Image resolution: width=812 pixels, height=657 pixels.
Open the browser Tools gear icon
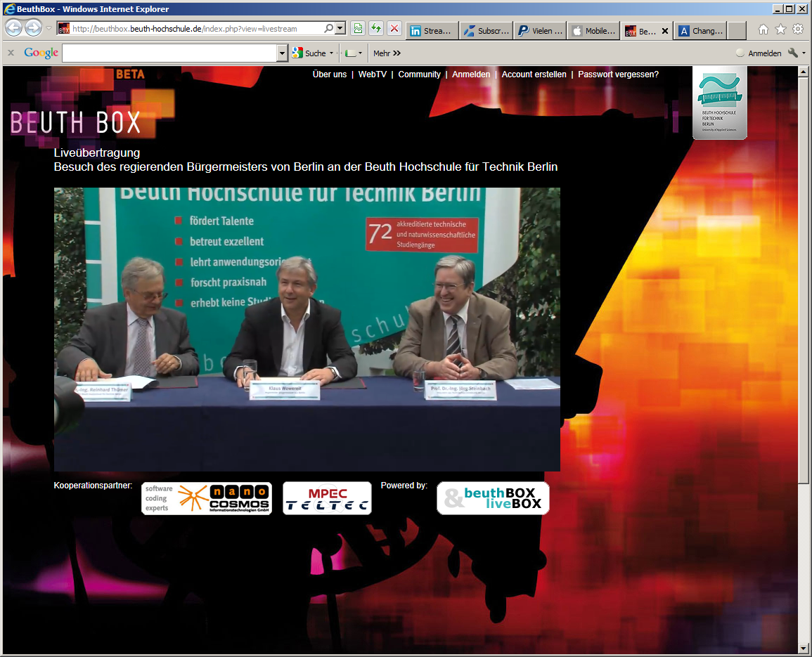[798, 30]
